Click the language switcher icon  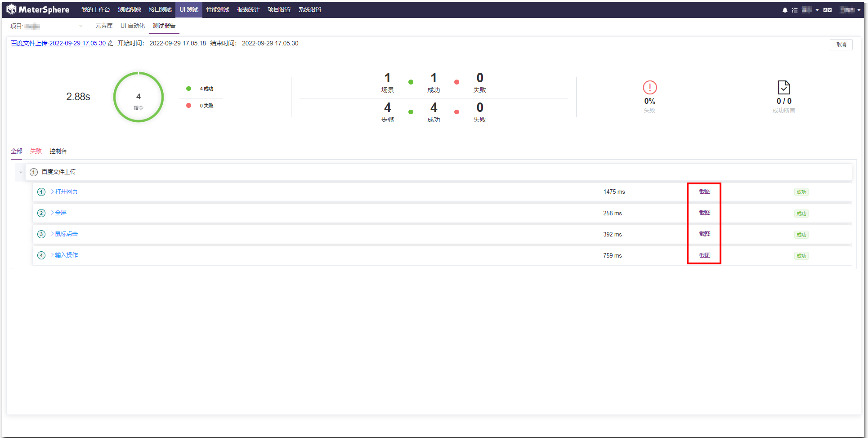(828, 9)
